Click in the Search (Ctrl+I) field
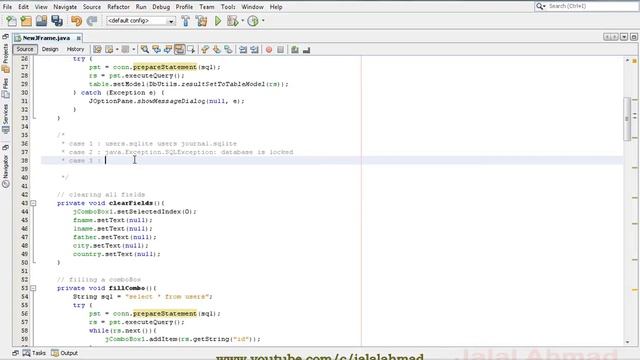The width and height of the screenshot is (640, 360). point(592,6)
